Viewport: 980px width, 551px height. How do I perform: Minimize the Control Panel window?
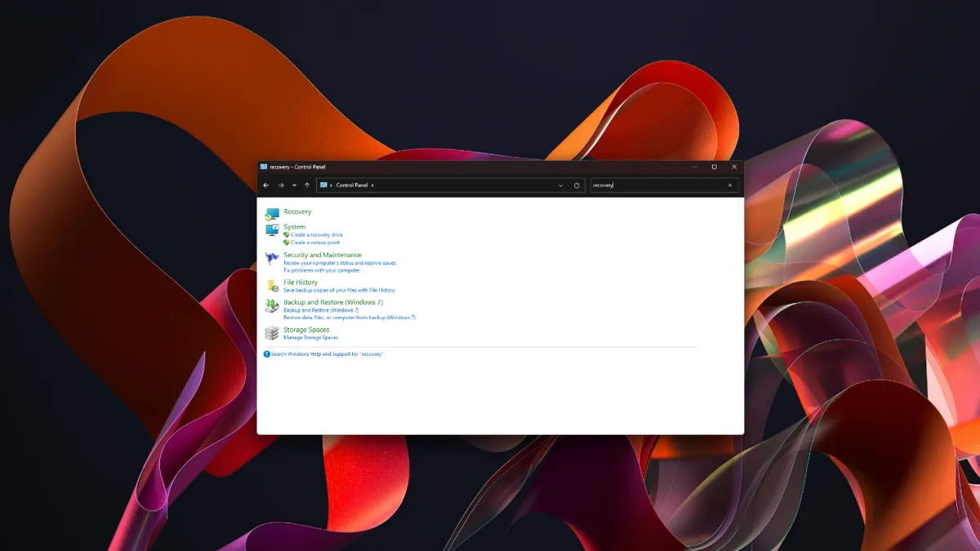pyautogui.click(x=695, y=167)
